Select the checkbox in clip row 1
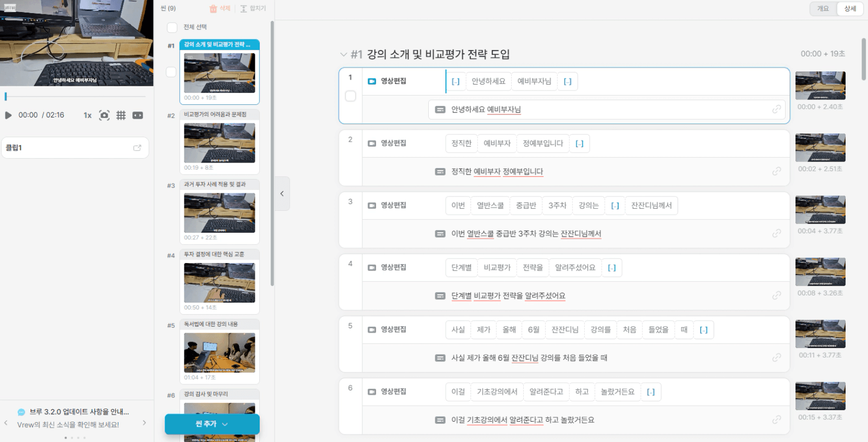The height and width of the screenshot is (442, 868). click(350, 96)
